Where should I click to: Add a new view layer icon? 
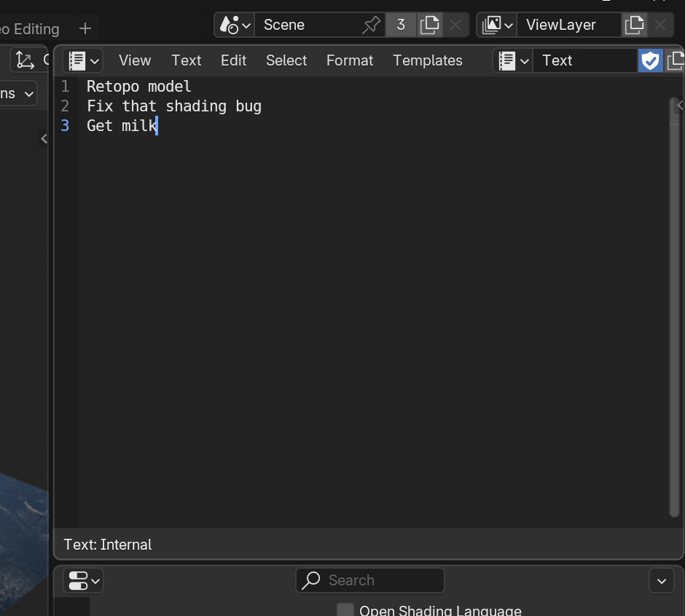pos(634,25)
